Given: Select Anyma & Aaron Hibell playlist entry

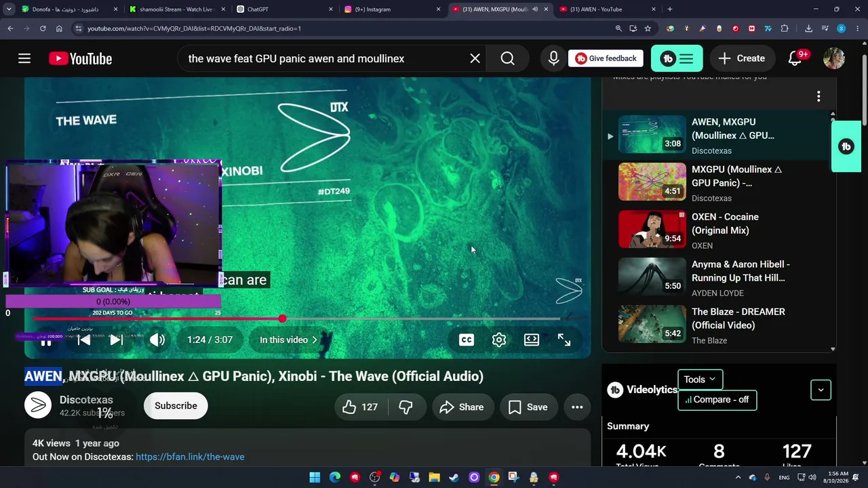Looking at the screenshot, I should click(x=719, y=277).
